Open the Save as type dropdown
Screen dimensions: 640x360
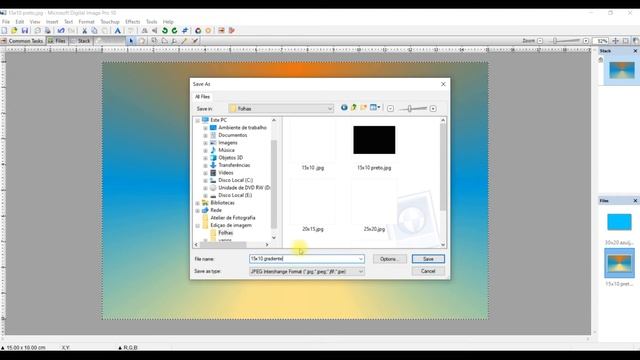point(360,271)
